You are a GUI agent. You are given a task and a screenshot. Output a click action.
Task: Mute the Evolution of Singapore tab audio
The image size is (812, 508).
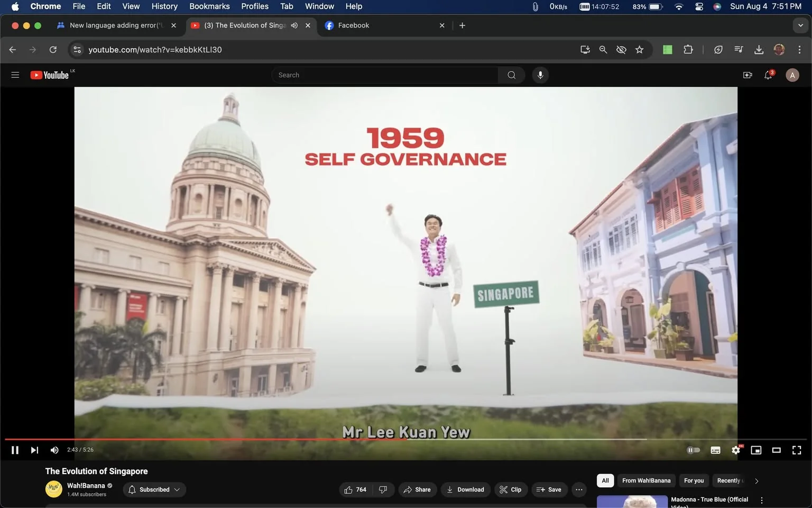point(294,25)
